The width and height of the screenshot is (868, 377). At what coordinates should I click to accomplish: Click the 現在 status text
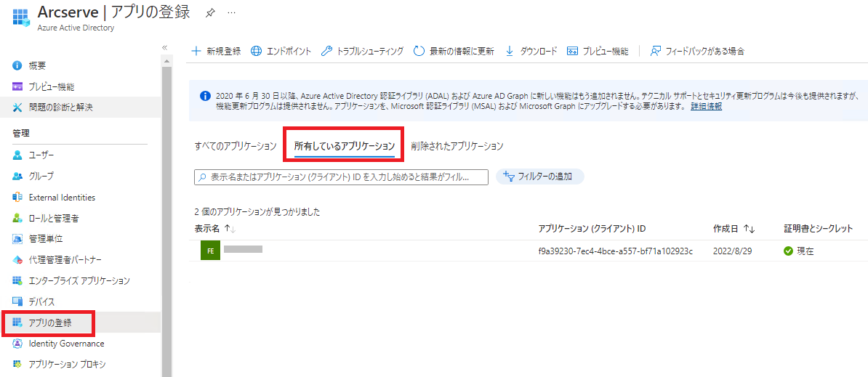point(805,251)
